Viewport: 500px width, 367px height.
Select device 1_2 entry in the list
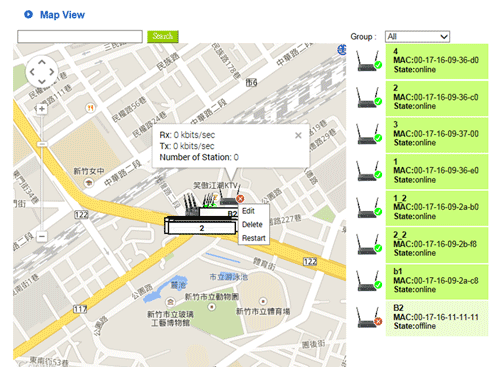[x=437, y=208]
